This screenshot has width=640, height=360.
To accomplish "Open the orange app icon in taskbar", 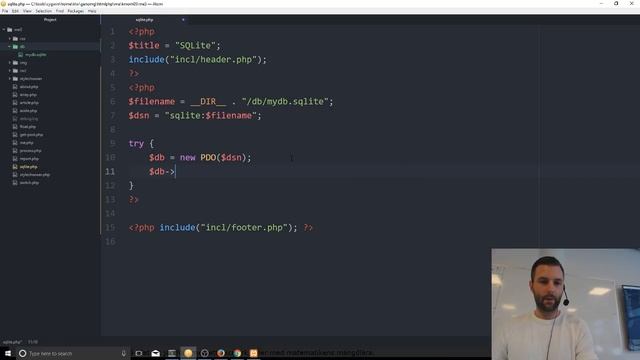I will click(x=253, y=353).
